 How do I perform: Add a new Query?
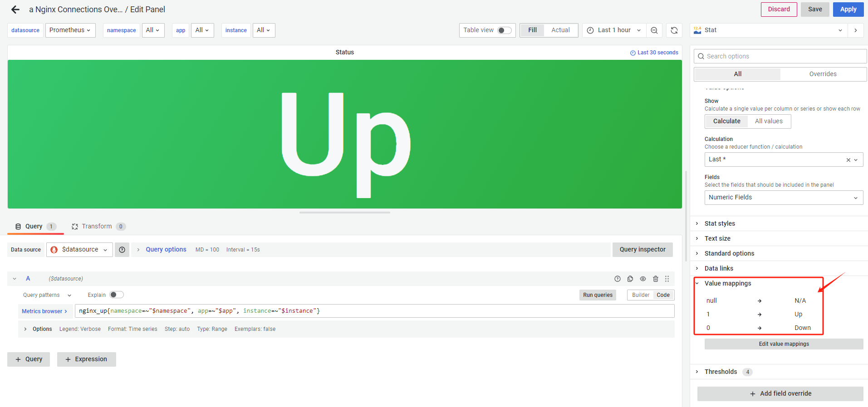click(x=29, y=359)
